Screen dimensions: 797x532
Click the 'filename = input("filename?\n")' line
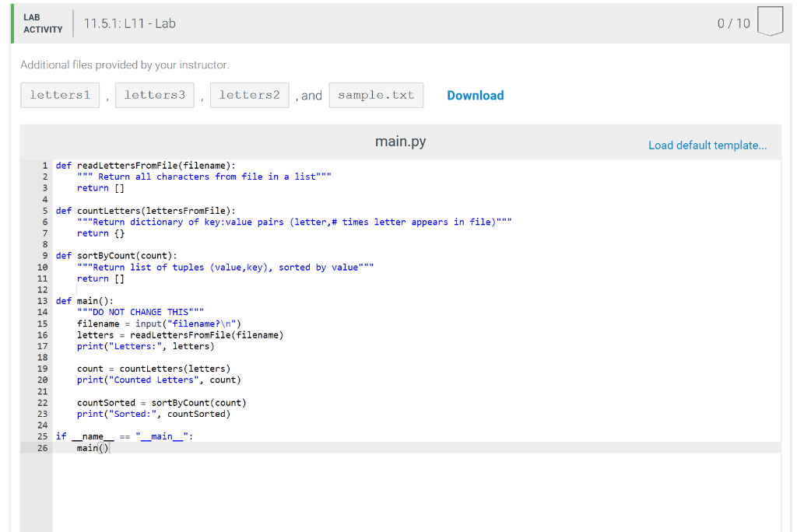coord(159,324)
